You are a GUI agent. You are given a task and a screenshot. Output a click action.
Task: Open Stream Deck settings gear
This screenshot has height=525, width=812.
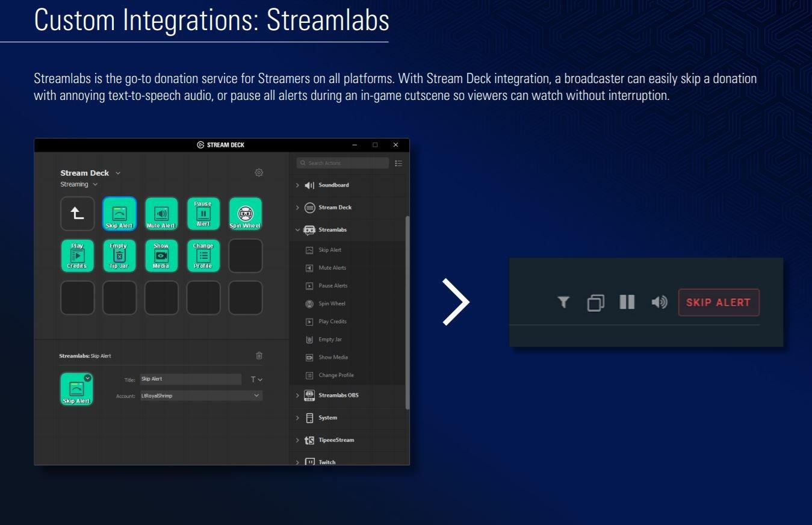coord(259,172)
